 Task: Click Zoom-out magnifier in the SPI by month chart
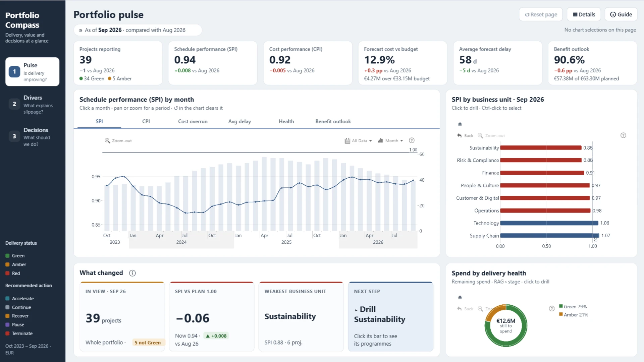tap(107, 141)
